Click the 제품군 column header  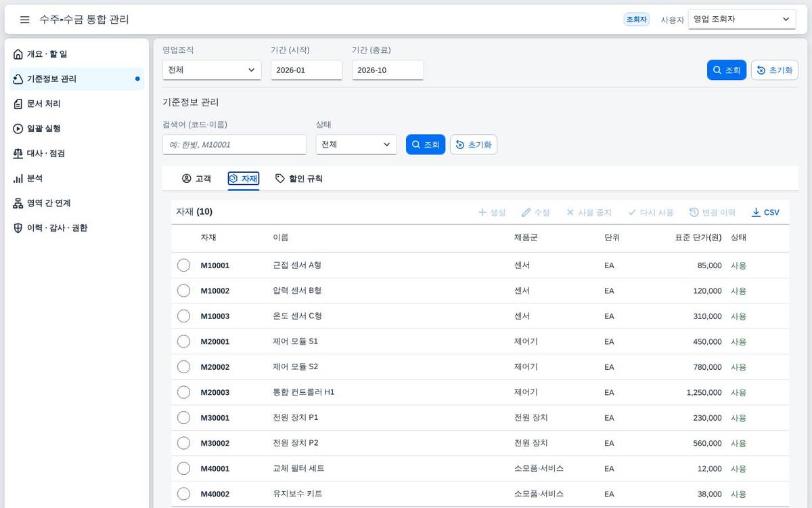tap(526, 238)
